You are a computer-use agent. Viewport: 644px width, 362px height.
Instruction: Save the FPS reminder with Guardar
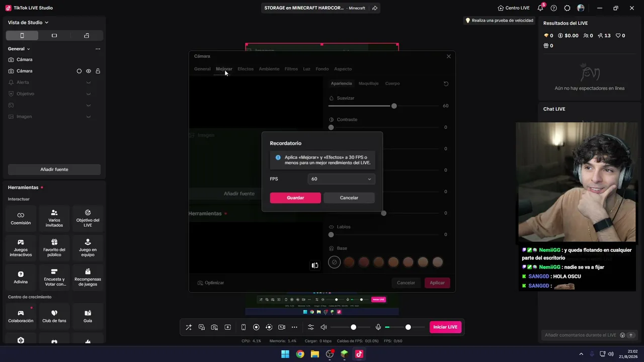[295, 198]
